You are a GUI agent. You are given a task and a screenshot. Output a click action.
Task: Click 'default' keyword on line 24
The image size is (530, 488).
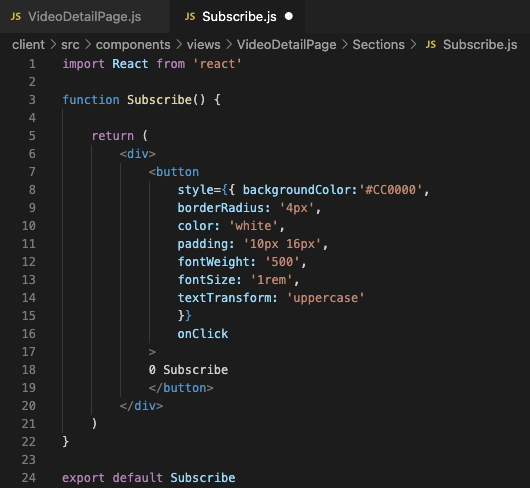pyautogui.click(x=138, y=478)
